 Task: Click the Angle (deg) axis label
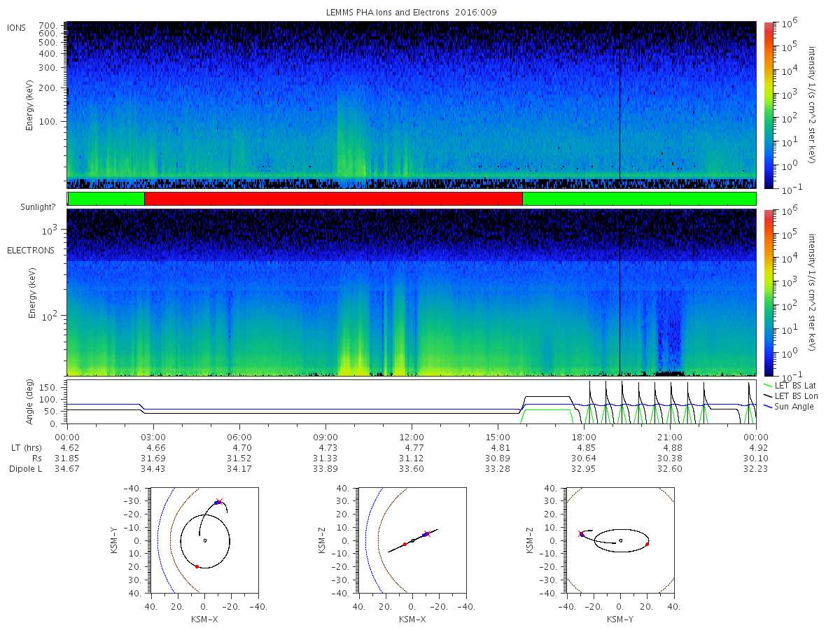tap(32, 403)
